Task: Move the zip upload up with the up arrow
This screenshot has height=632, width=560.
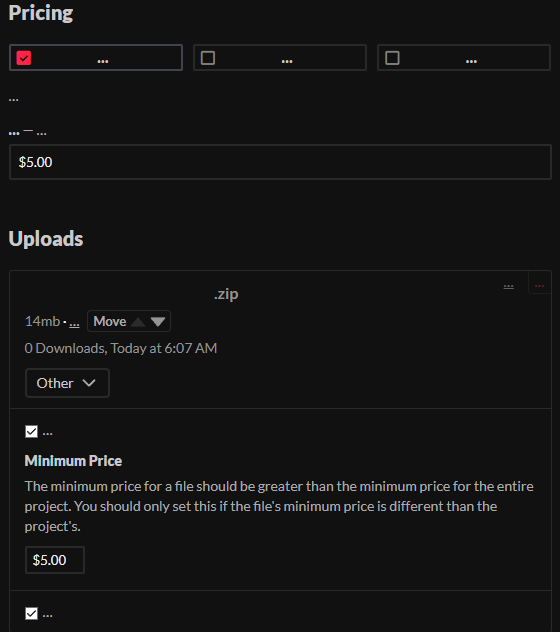Action: pyautogui.click(x=138, y=322)
